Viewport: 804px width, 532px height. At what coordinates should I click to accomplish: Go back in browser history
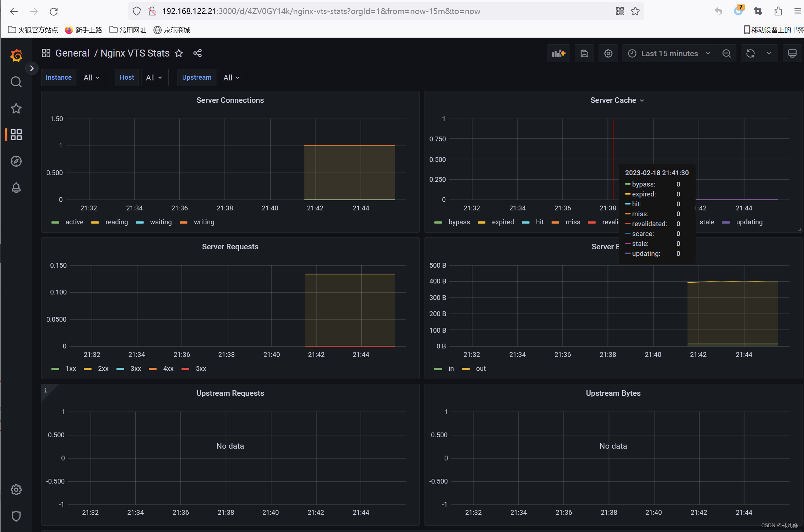point(14,11)
